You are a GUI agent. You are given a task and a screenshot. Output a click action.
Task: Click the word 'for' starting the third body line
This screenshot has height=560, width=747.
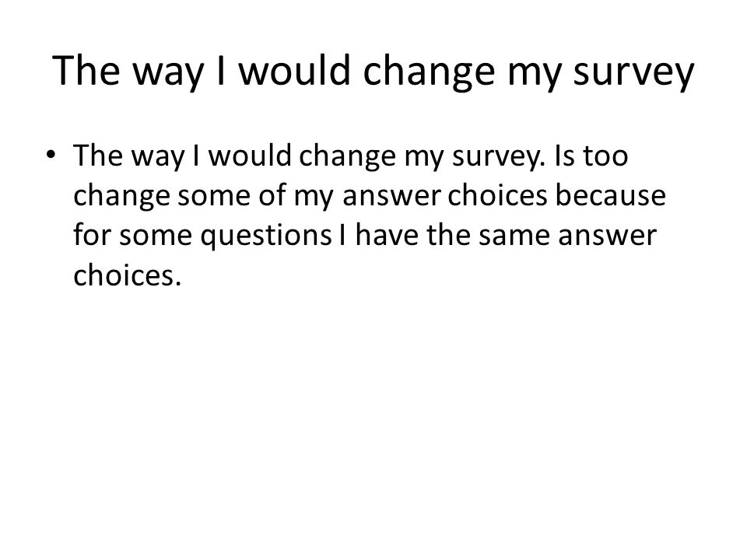[92, 235]
